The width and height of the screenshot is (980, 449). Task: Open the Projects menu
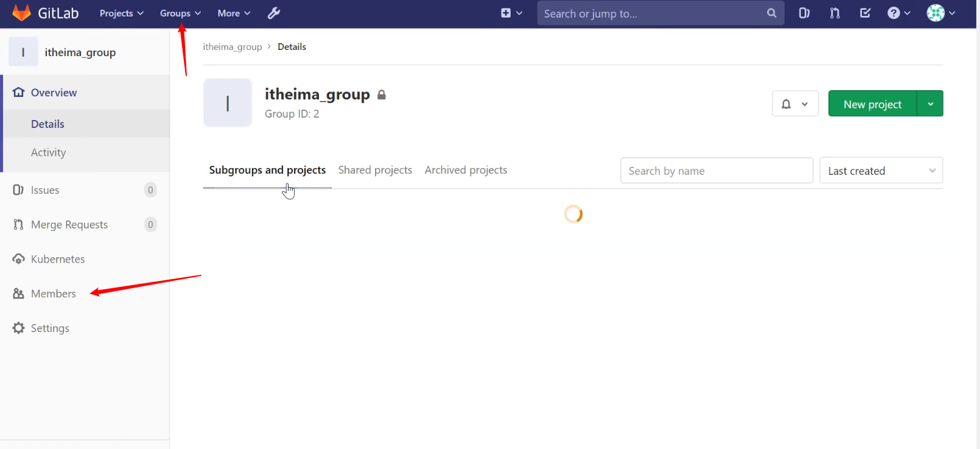click(121, 13)
